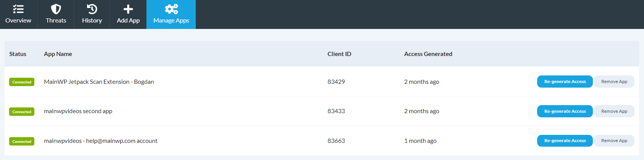
Task: Click the Status column header
Action: point(18,54)
